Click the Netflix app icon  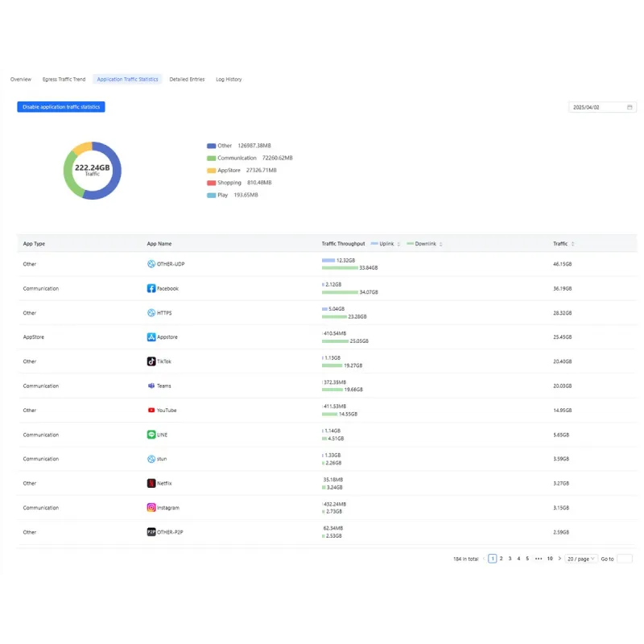point(151,483)
